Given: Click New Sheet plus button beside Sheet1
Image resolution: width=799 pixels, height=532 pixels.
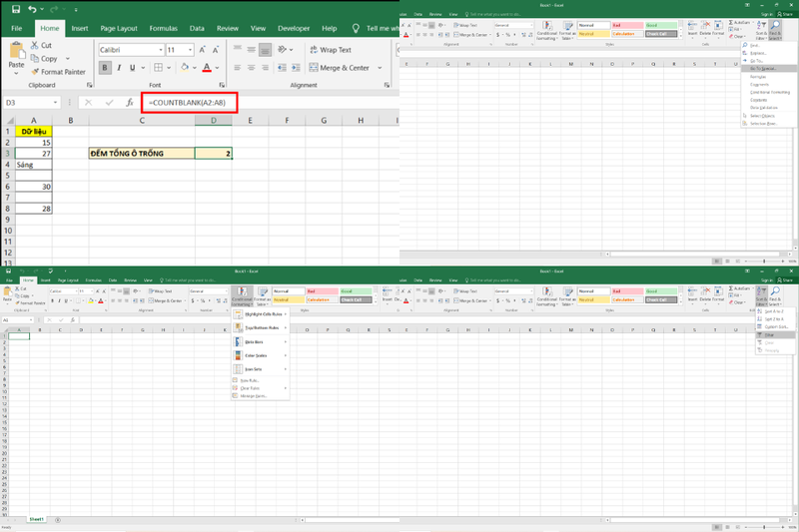Looking at the screenshot, I should [x=58, y=520].
